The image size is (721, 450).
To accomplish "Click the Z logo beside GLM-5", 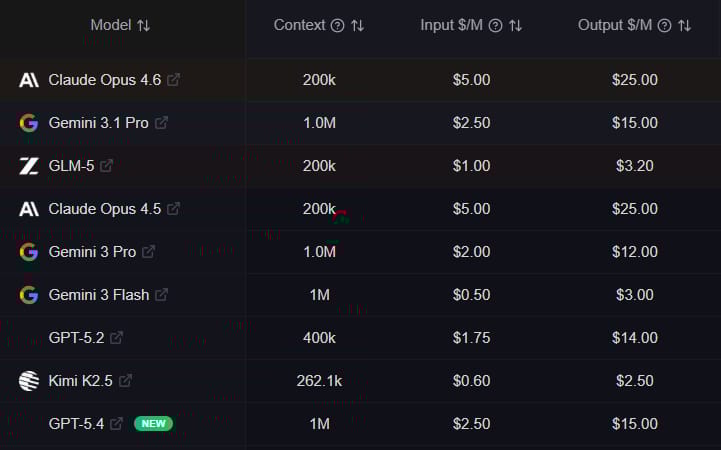I will click(29, 166).
